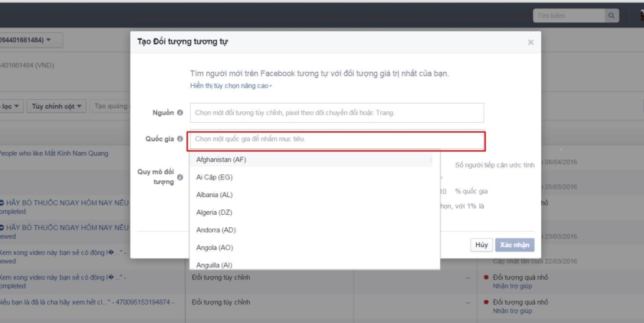Focus the Quốc gia country input field
Viewport: 644px width, 323px height.
[x=337, y=140]
